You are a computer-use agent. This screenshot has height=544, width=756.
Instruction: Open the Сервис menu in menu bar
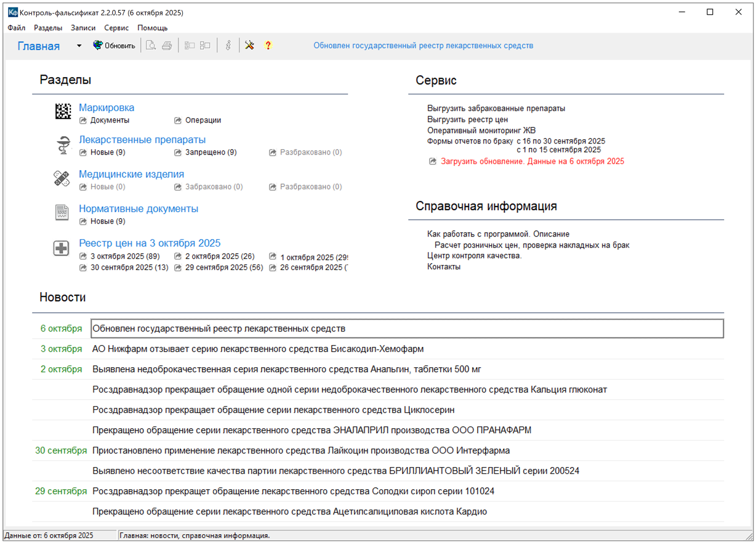coord(116,28)
